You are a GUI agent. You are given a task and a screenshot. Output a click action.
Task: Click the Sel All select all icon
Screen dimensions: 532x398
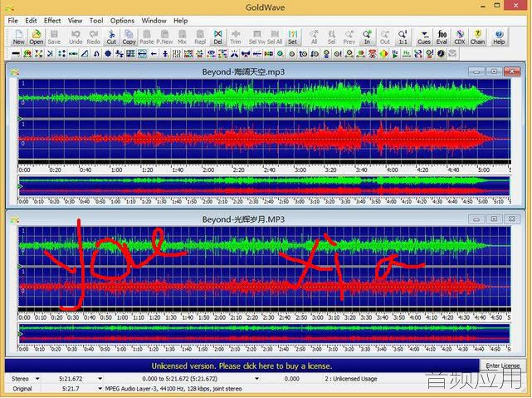[x=275, y=37]
